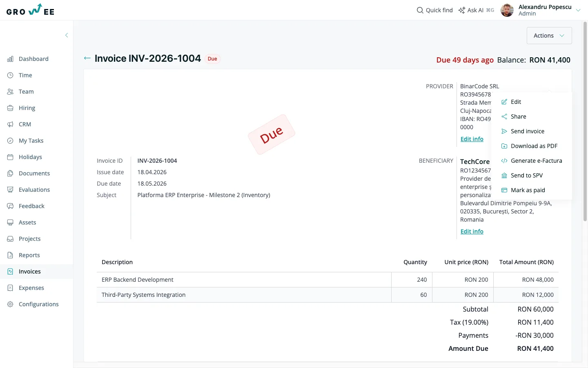Click the Reports file icon

pos(10,255)
